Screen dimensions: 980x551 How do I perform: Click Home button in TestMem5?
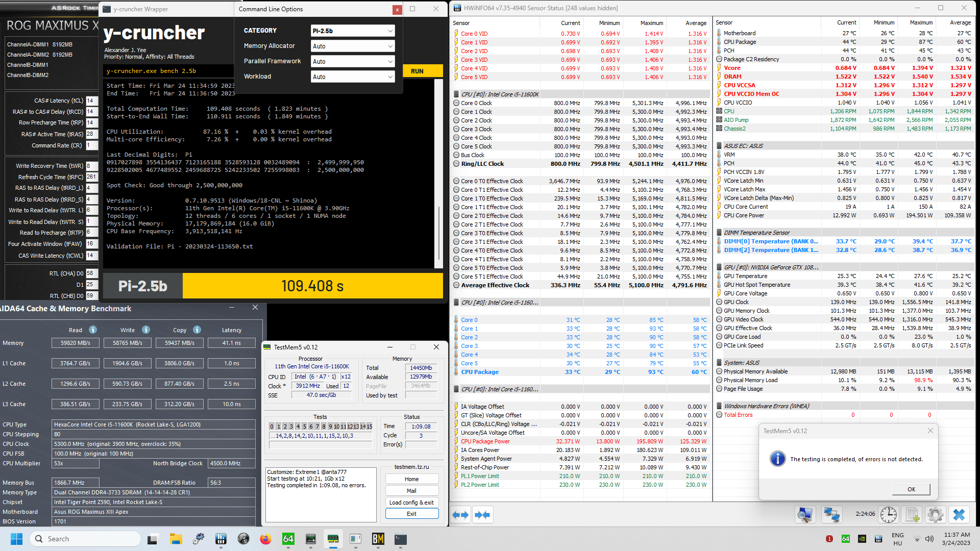click(412, 480)
